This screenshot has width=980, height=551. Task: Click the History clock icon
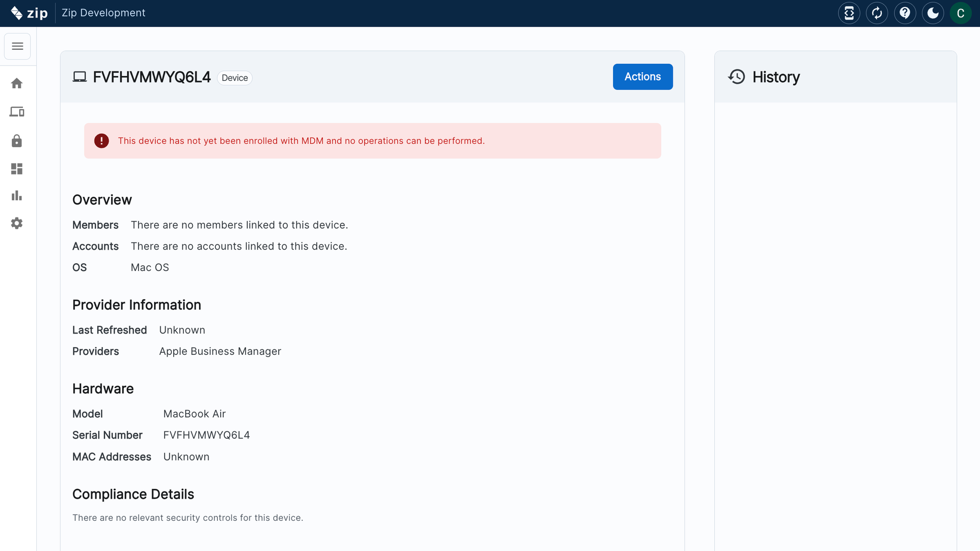[x=736, y=77]
